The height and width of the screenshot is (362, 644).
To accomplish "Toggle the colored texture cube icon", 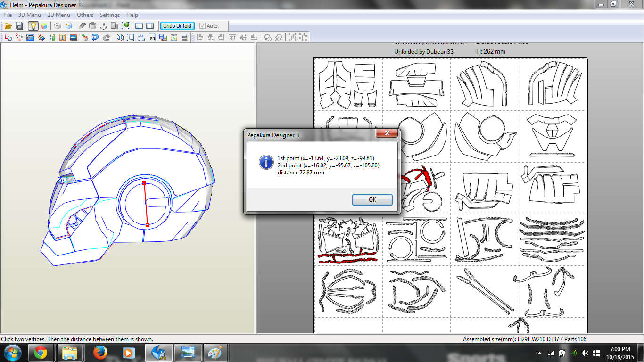I will coord(44,26).
